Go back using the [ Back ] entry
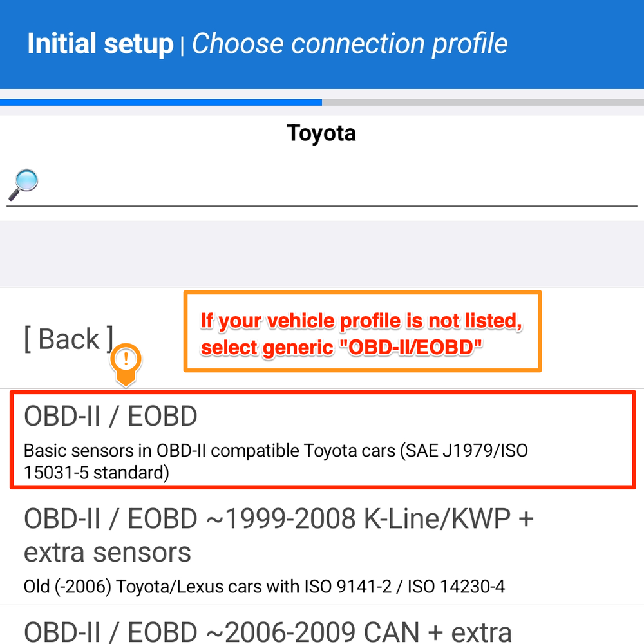 [69, 339]
